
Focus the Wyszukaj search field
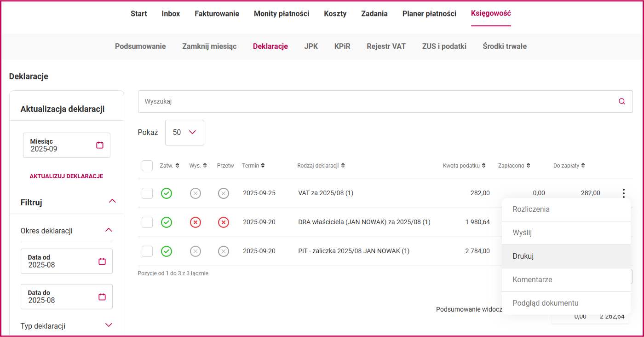point(385,101)
